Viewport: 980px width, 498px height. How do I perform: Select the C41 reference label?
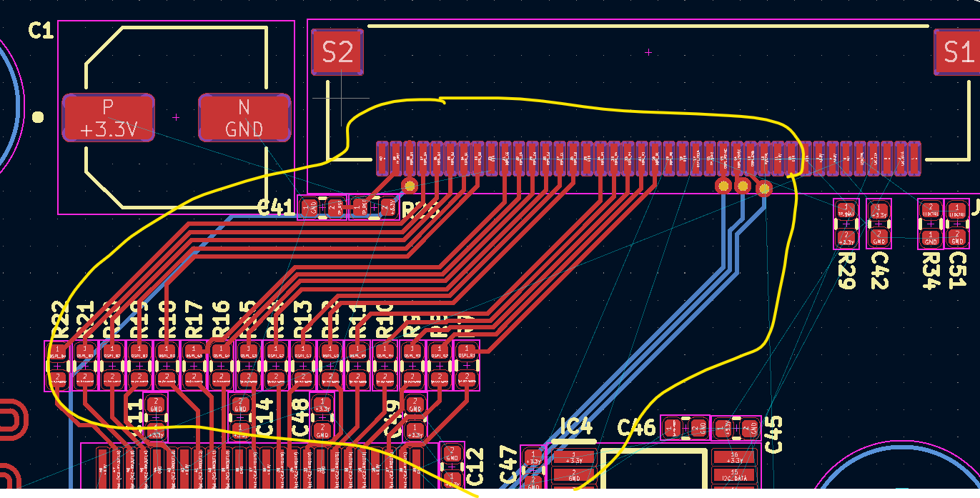276,208
